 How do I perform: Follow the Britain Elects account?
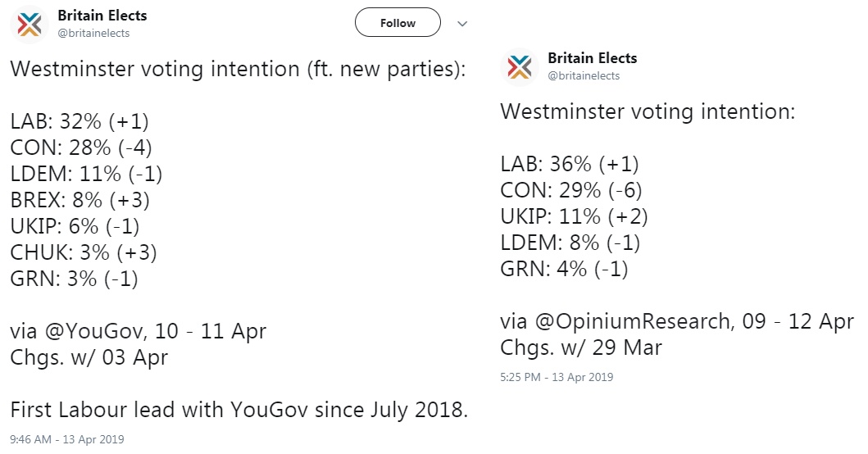398,23
